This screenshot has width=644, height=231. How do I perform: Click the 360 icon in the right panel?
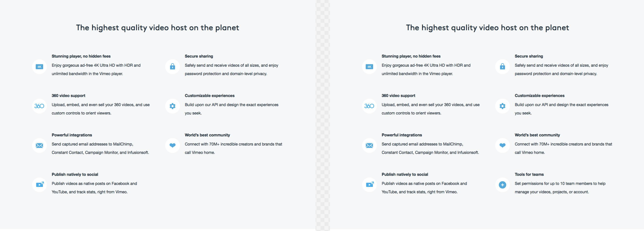click(369, 106)
